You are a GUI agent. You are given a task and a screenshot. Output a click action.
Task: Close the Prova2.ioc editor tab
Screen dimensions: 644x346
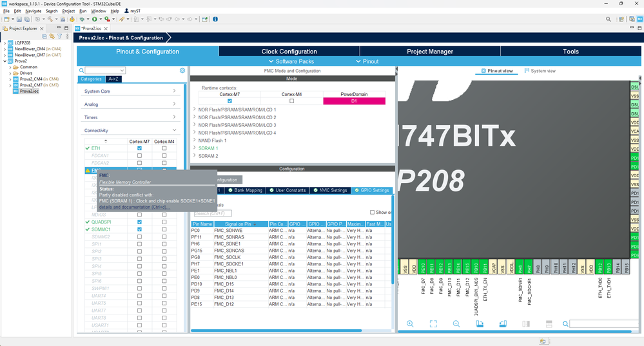(x=106, y=28)
